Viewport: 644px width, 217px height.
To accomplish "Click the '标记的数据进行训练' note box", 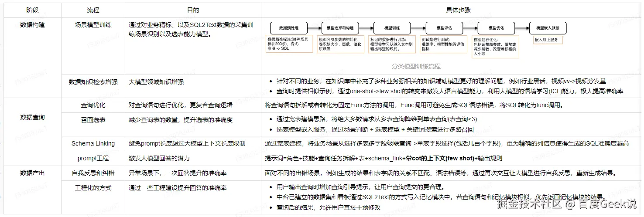I will coord(392,44).
